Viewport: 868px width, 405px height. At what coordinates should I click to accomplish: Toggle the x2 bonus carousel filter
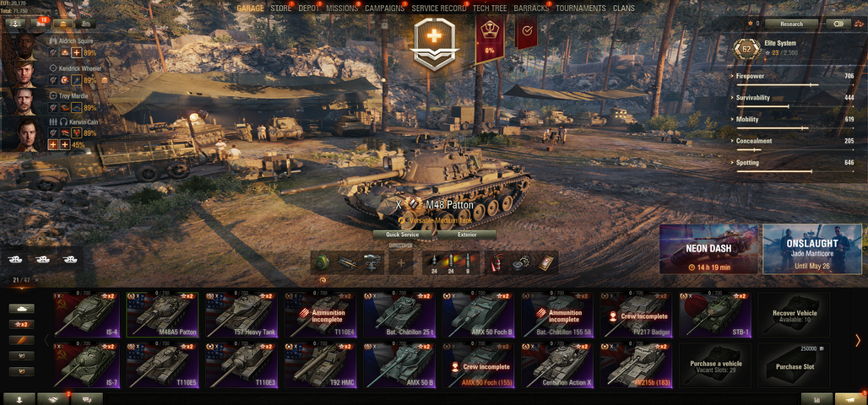tap(22, 324)
